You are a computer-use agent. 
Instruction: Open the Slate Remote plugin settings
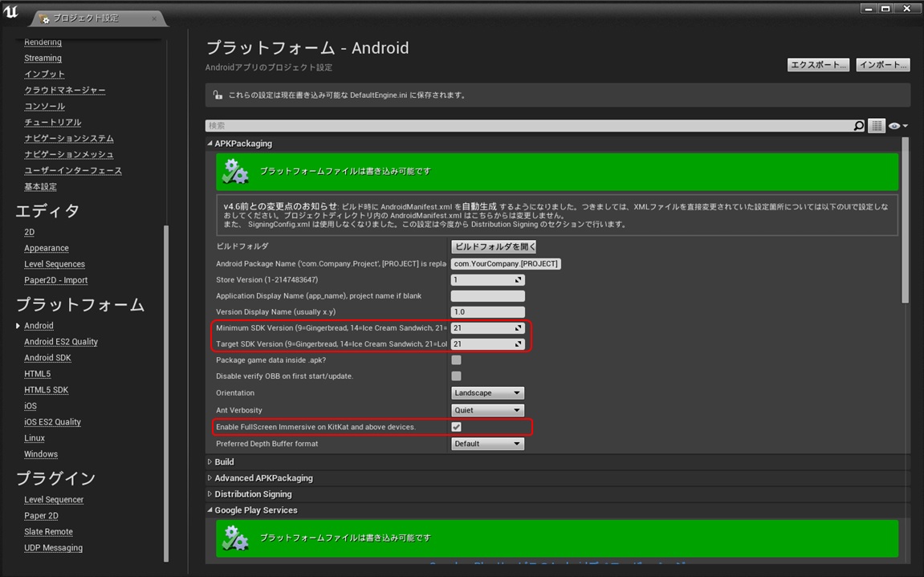pos(48,531)
